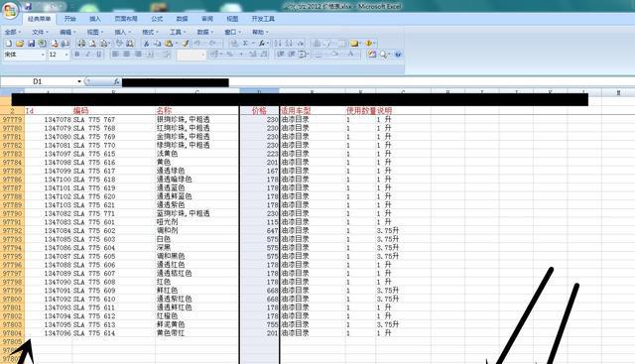Click the Percent Style icon
The width and height of the screenshot is (635, 364).
[x=230, y=55]
